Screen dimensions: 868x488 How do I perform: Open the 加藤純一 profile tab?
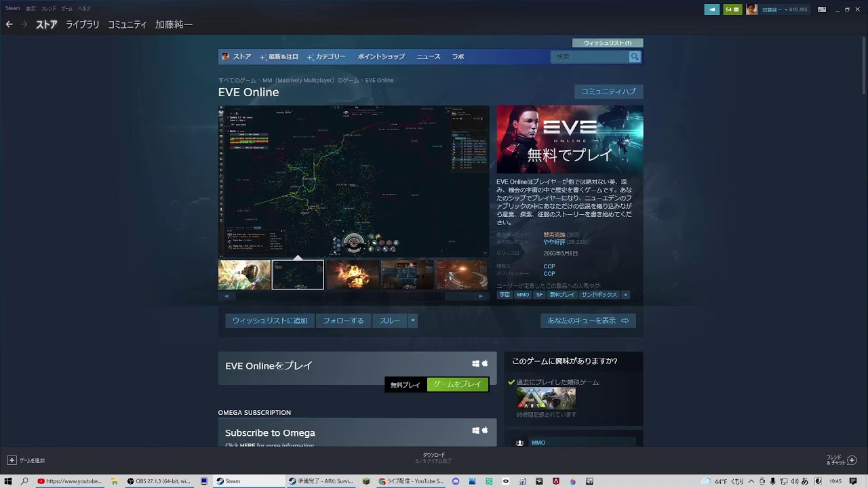tap(174, 24)
